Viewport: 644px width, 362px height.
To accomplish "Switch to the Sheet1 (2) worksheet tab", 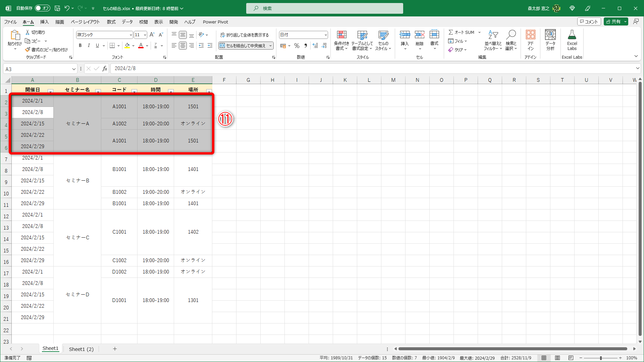I will 81,349.
